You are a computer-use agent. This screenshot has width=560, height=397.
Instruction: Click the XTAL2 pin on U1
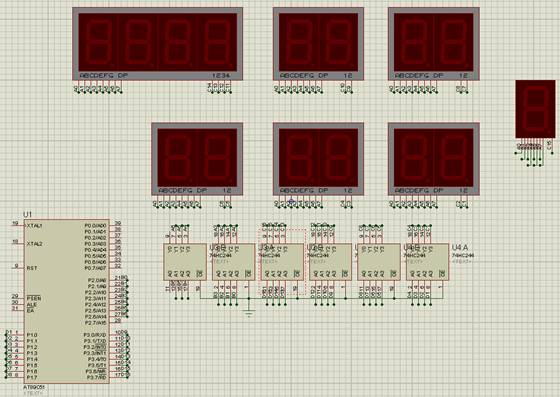(34, 244)
